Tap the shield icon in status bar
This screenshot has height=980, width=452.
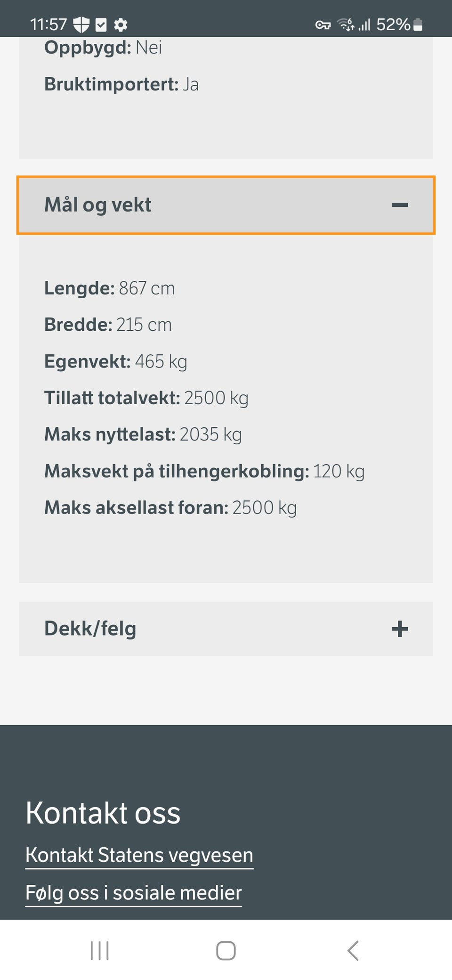pyautogui.click(x=81, y=24)
